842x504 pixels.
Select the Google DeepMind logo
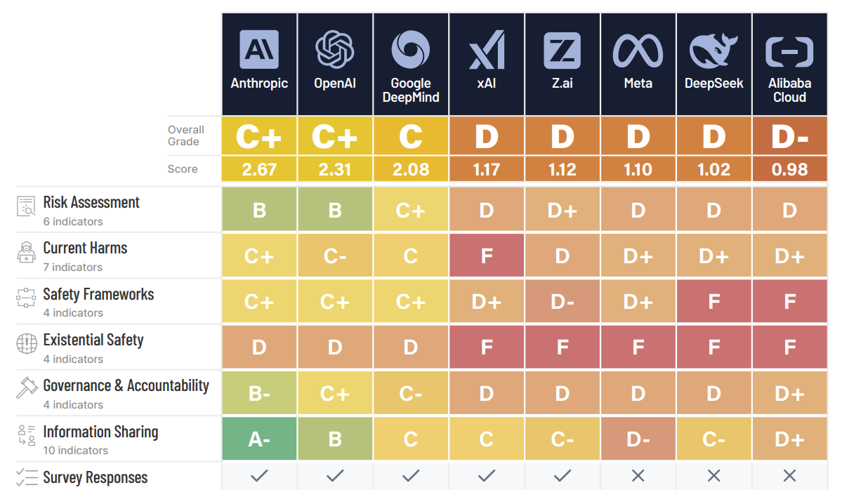coord(411,49)
